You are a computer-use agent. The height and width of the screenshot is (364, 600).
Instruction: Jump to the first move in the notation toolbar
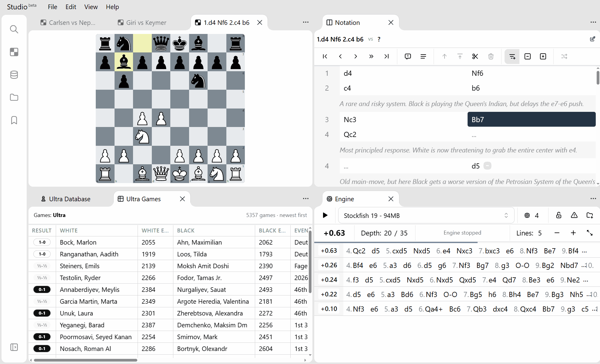coord(325,56)
